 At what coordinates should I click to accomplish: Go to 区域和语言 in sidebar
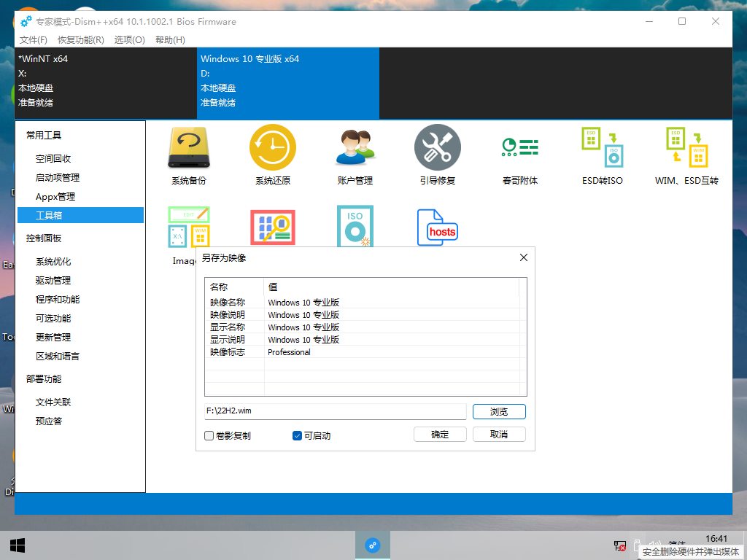[58, 356]
